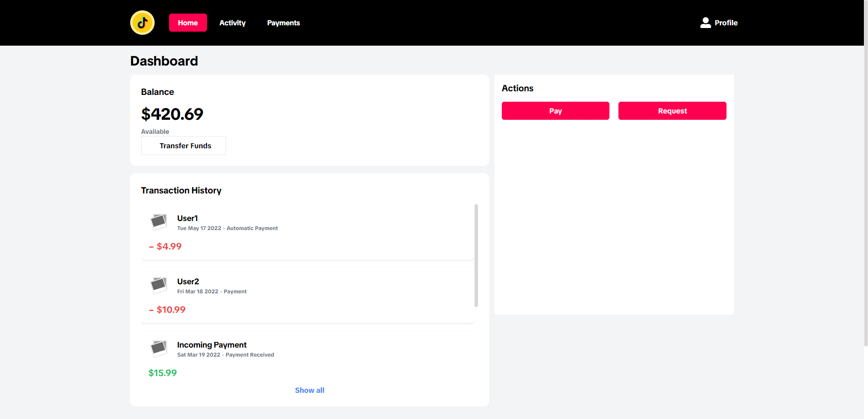The width and height of the screenshot is (868, 419).
Task: Click the Transaction History heading
Action: click(x=181, y=190)
